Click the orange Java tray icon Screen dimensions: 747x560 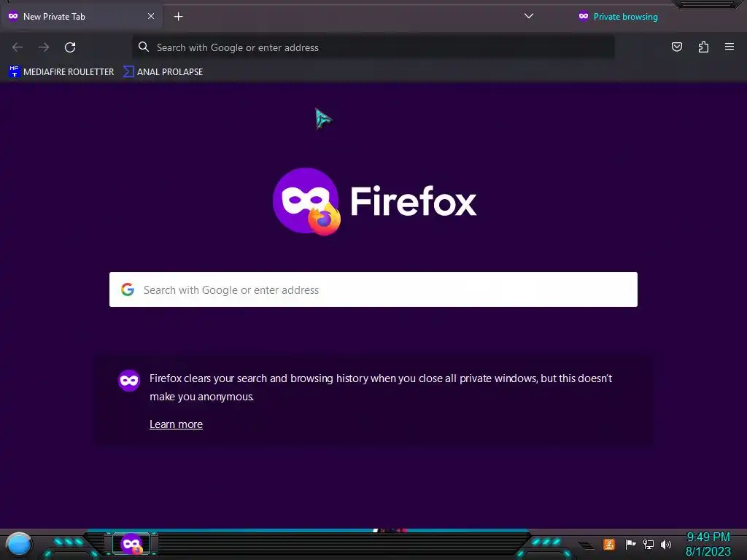coord(609,544)
